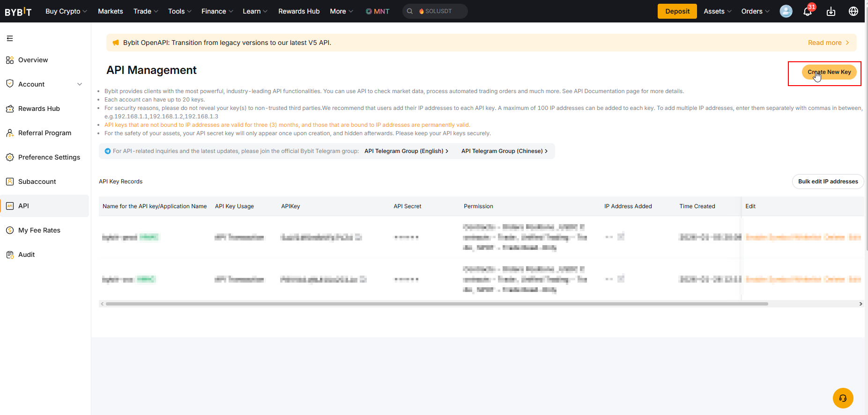The width and height of the screenshot is (868, 415).
Task: Click the MNT token icon link
Action: 378,11
